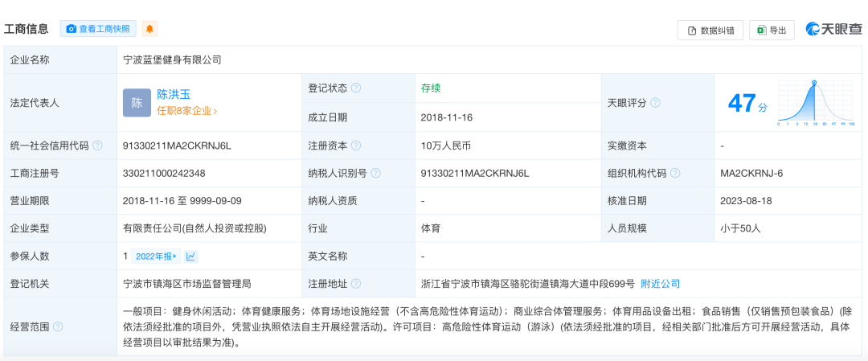Click help icon beside 组织机构代码
868x361 pixels.
(x=675, y=174)
